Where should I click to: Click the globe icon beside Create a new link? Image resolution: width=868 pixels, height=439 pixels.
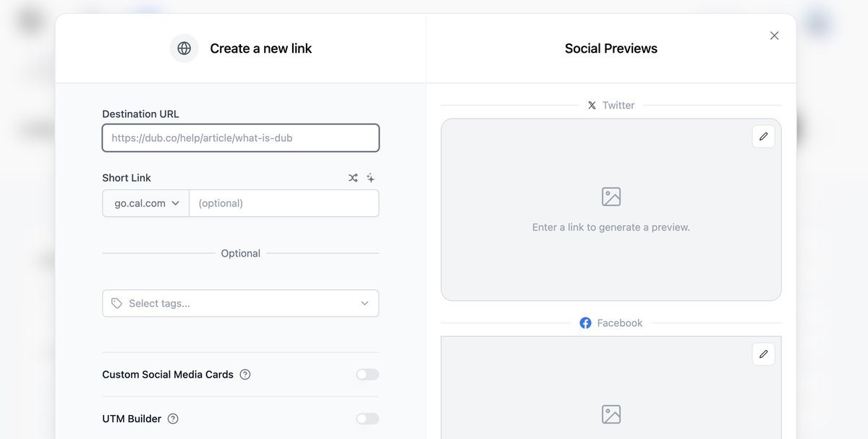(184, 48)
